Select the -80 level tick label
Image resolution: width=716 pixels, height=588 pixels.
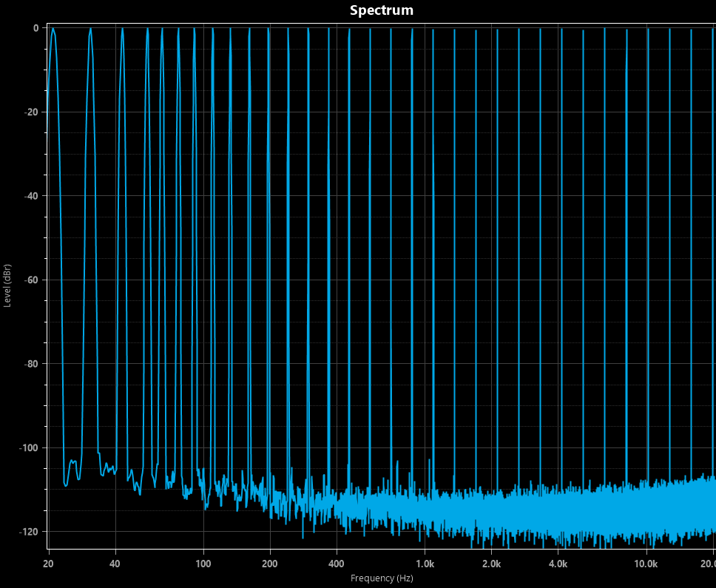pyautogui.click(x=31, y=364)
